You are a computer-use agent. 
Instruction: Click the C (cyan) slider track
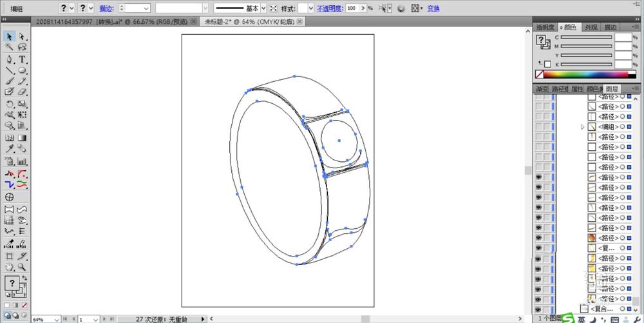point(587,37)
